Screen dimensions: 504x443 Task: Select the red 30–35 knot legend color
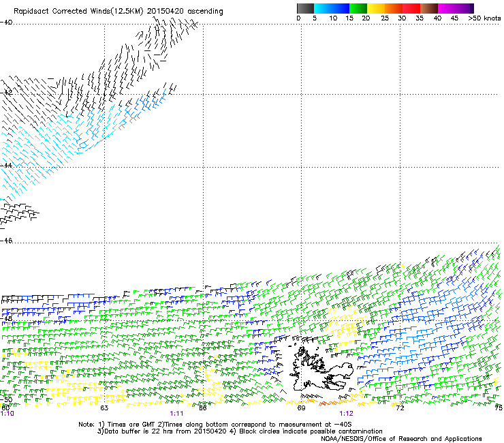[411, 8]
